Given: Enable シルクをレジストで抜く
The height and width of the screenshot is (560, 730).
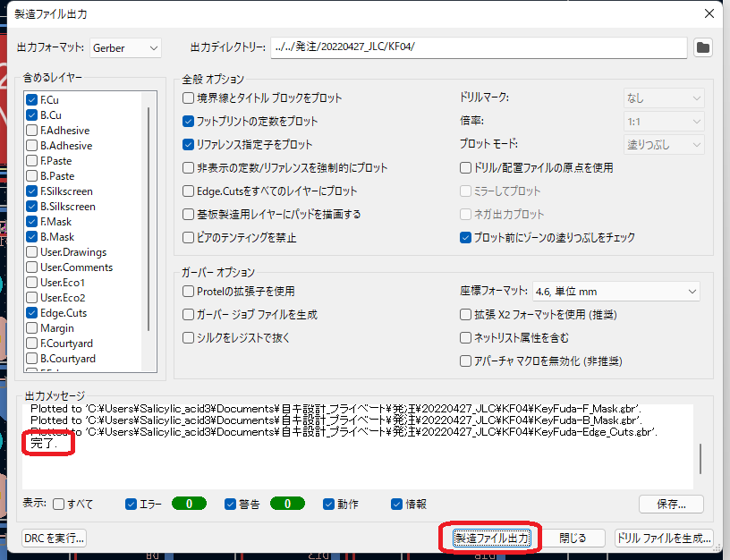Looking at the screenshot, I should (188, 338).
